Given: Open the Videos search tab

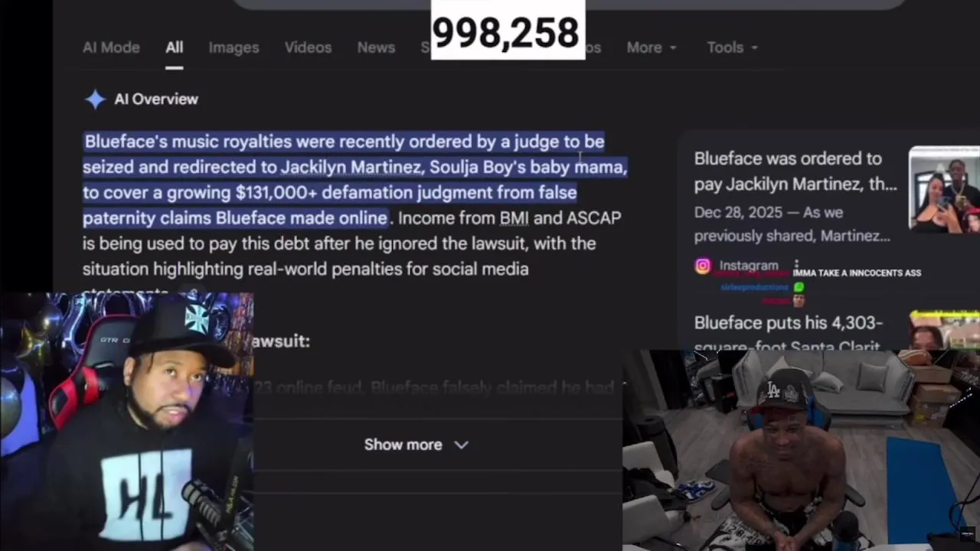Looking at the screenshot, I should point(308,47).
